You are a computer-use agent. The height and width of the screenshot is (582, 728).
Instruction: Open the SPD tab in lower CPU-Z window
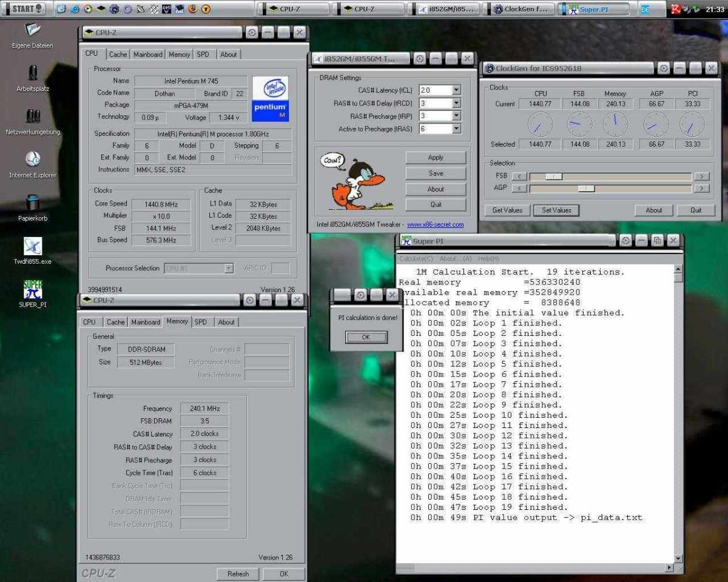[201, 323]
